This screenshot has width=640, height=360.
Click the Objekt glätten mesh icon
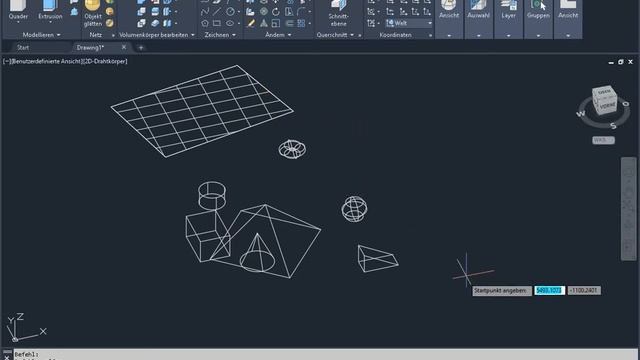tap(93, 12)
